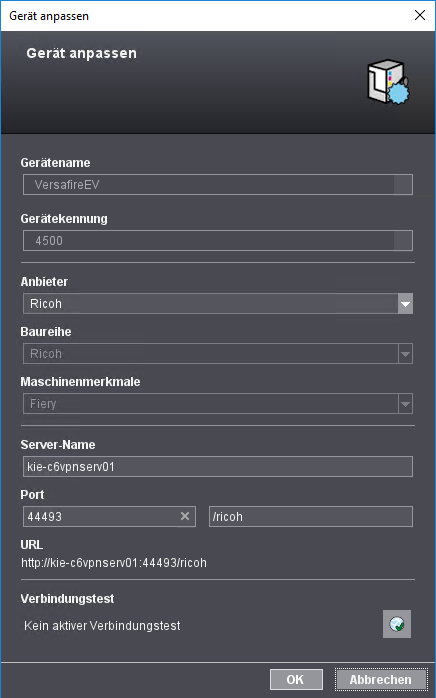Click the Gerätename field VersafireEV
The width and height of the screenshot is (436, 698).
click(218, 184)
